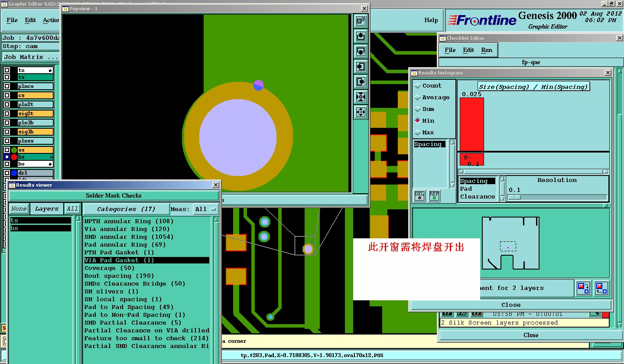Viewport: 624px width, 364px height.
Task: Toggle the checkbox for layer to
Action: pyautogui.click(x=7, y=70)
